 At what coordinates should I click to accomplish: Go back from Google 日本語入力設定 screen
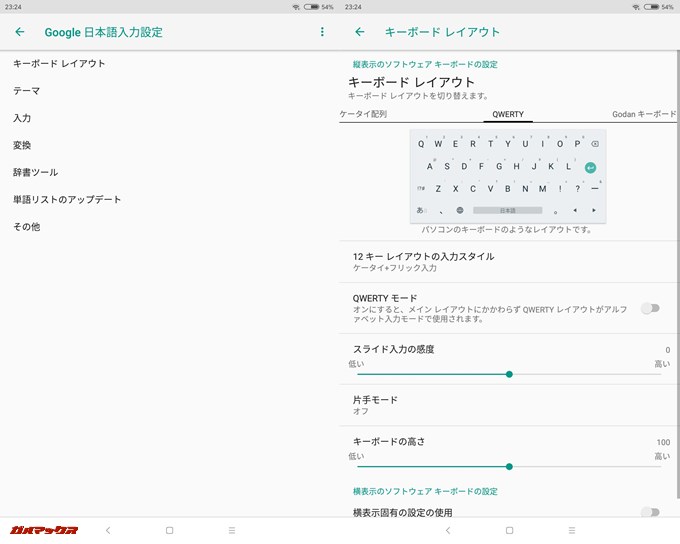click(x=20, y=32)
